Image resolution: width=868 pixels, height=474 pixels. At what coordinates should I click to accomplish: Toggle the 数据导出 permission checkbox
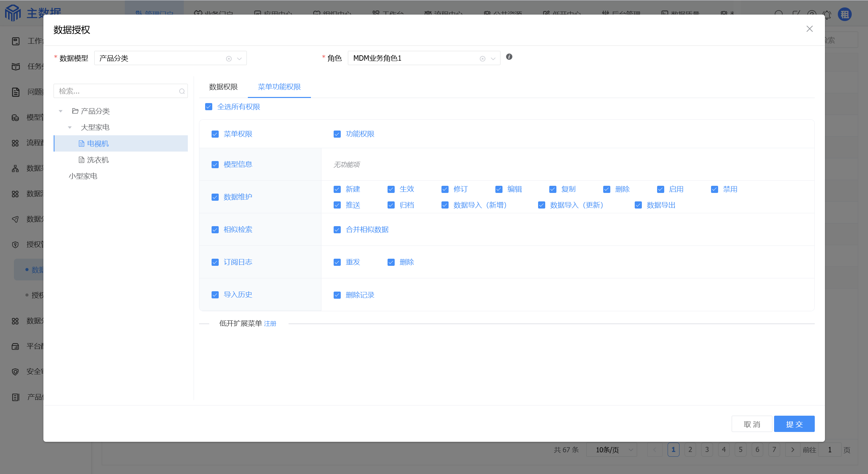coord(638,205)
